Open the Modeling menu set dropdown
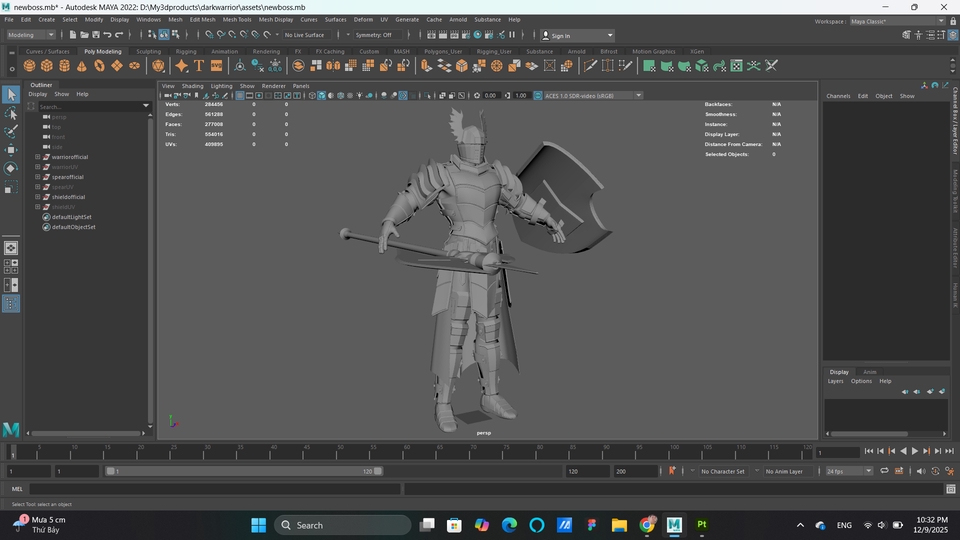The image size is (960, 540). click(32, 35)
